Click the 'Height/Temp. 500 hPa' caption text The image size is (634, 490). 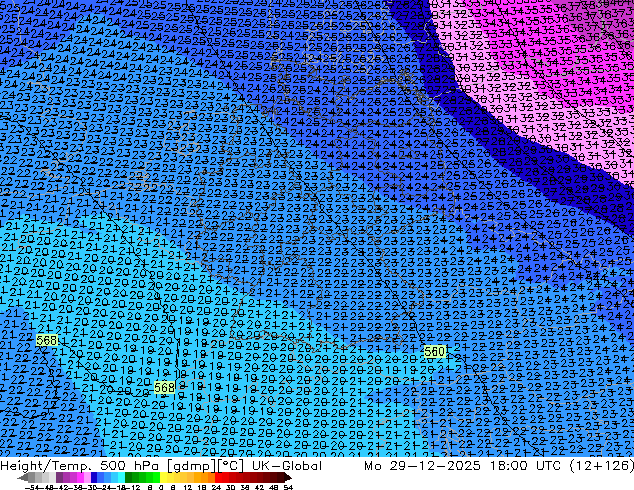pyautogui.click(x=79, y=466)
